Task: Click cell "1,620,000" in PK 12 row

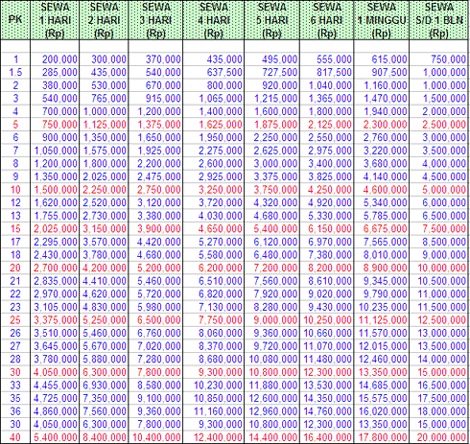Action: point(55,202)
